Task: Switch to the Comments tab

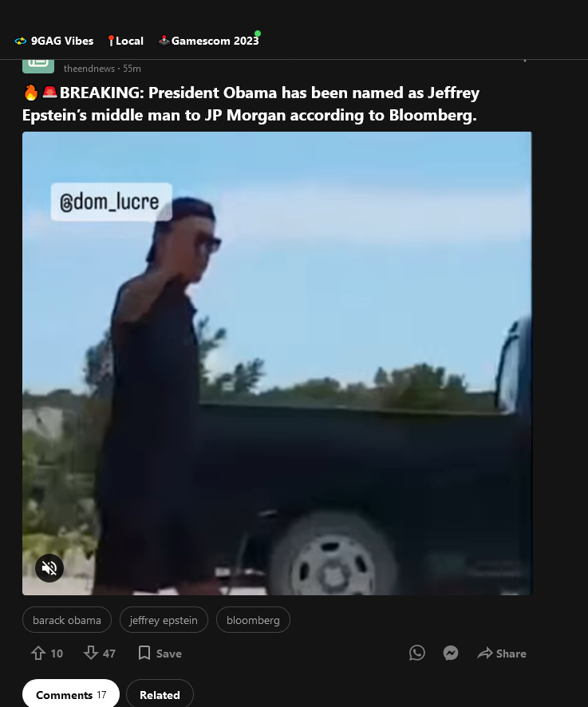Action: coord(71,694)
